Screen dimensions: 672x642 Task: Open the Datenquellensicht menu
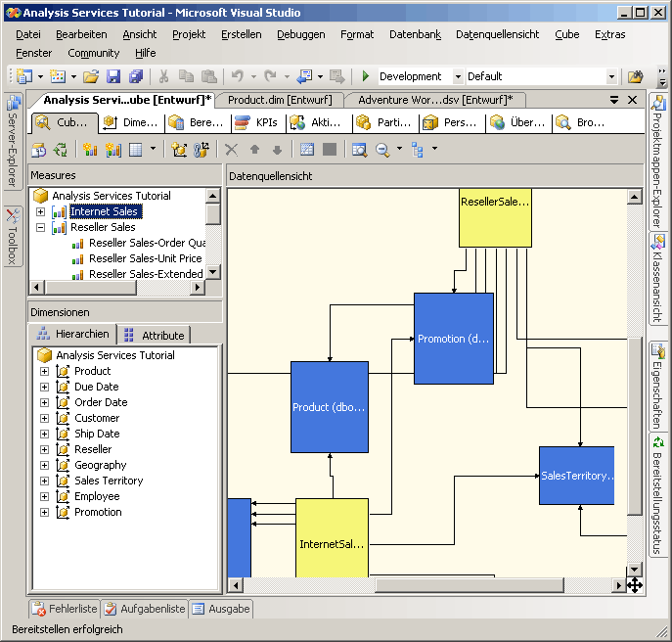coord(497,34)
